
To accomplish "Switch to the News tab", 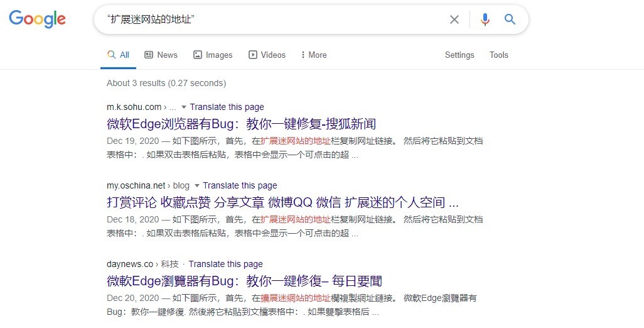I will click(161, 55).
